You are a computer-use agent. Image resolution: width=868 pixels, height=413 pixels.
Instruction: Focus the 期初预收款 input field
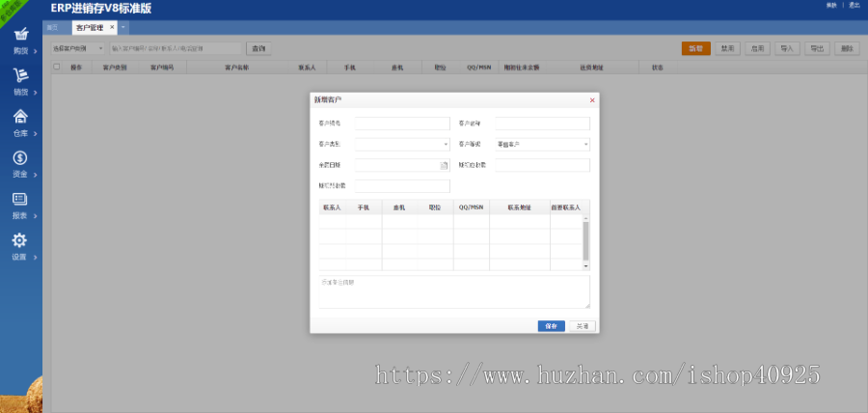pyautogui.click(x=402, y=186)
